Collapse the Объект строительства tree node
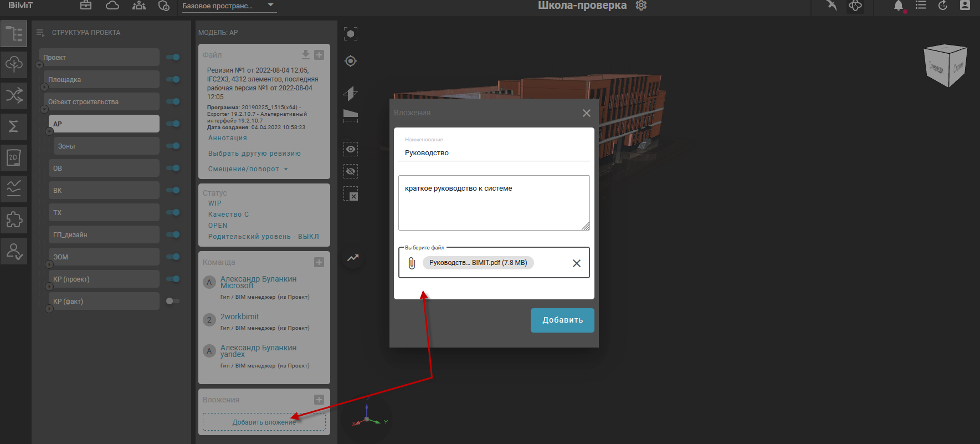The image size is (980, 444). coord(44,109)
